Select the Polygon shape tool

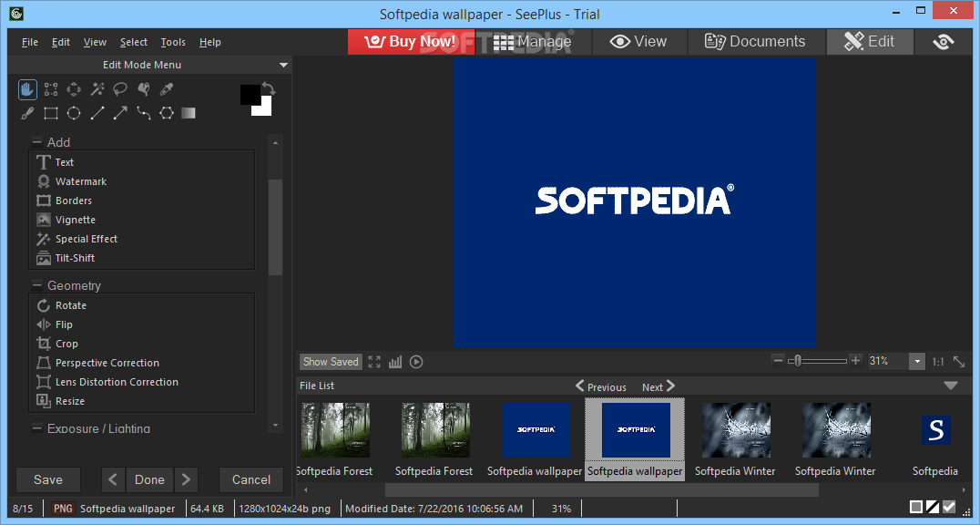pyautogui.click(x=167, y=113)
